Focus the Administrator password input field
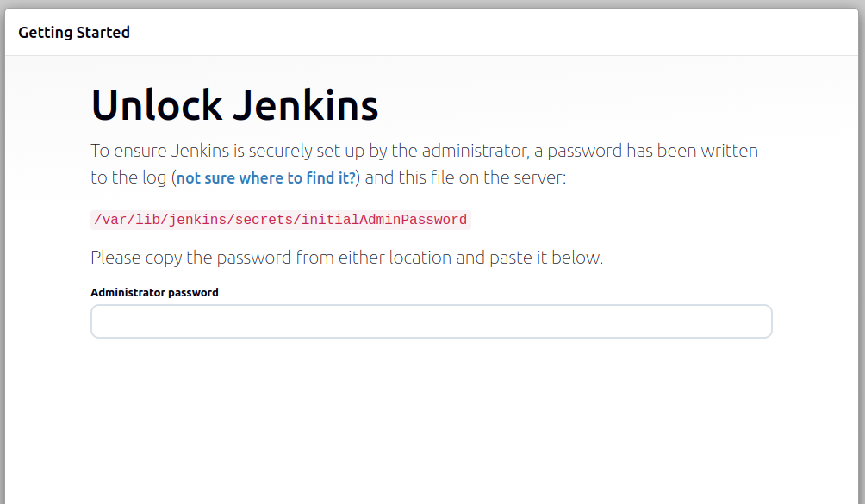Image resolution: width=865 pixels, height=504 pixels. [x=431, y=321]
